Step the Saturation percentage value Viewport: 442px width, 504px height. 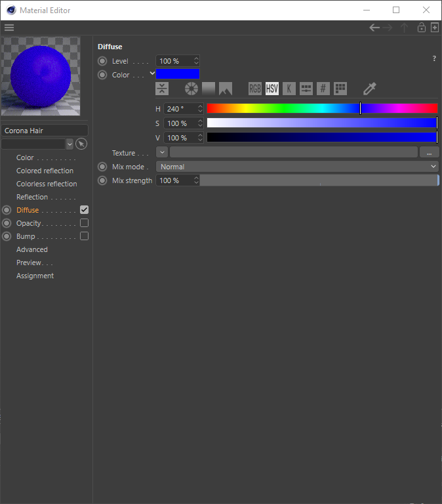[200, 123]
